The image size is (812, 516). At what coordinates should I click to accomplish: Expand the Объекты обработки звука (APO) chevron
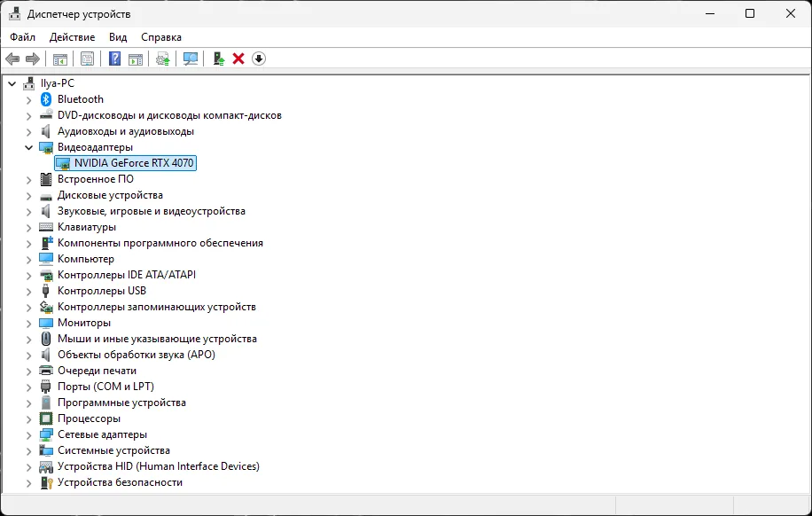[x=28, y=355]
